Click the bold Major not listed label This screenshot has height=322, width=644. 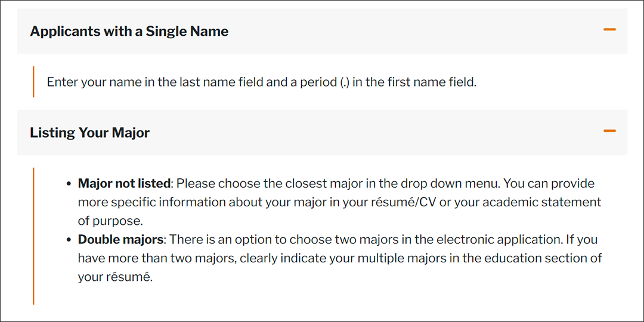click(124, 184)
